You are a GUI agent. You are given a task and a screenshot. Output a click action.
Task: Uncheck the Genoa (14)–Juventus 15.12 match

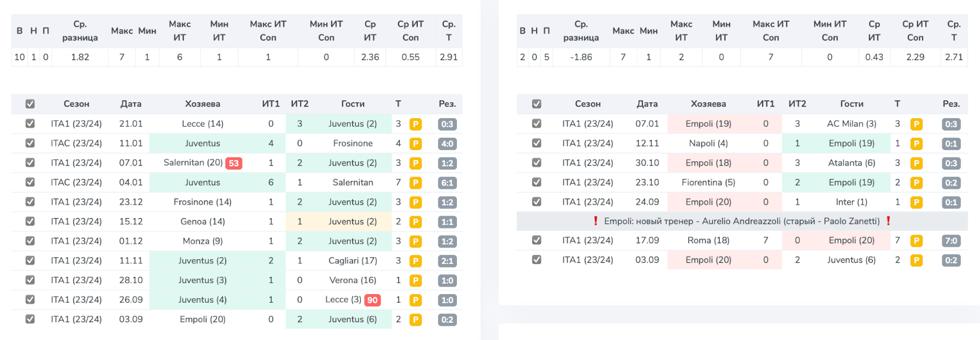tap(30, 221)
